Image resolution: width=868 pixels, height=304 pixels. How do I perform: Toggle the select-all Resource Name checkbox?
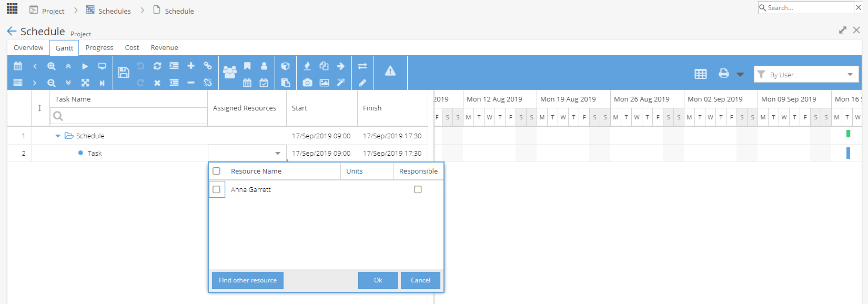click(x=216, y=171)
